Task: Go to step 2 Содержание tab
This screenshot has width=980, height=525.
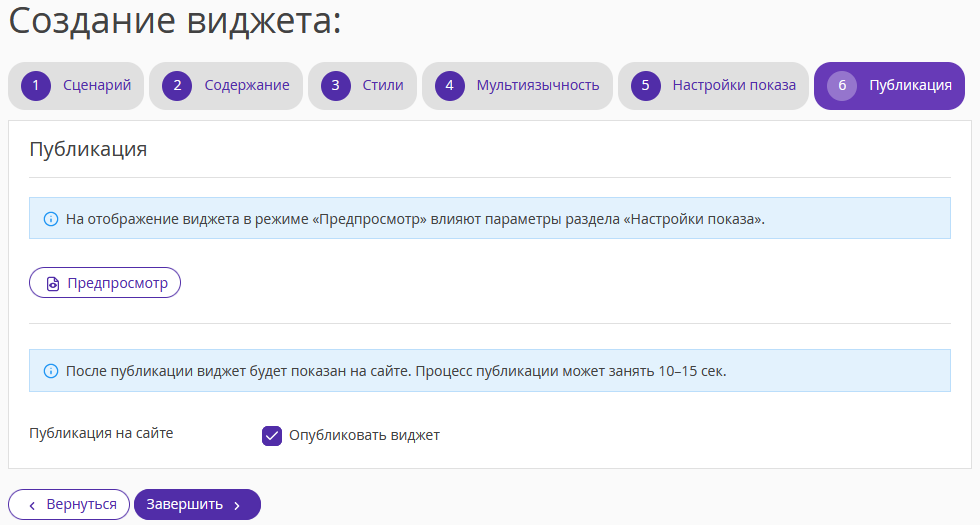Action: 226,86
